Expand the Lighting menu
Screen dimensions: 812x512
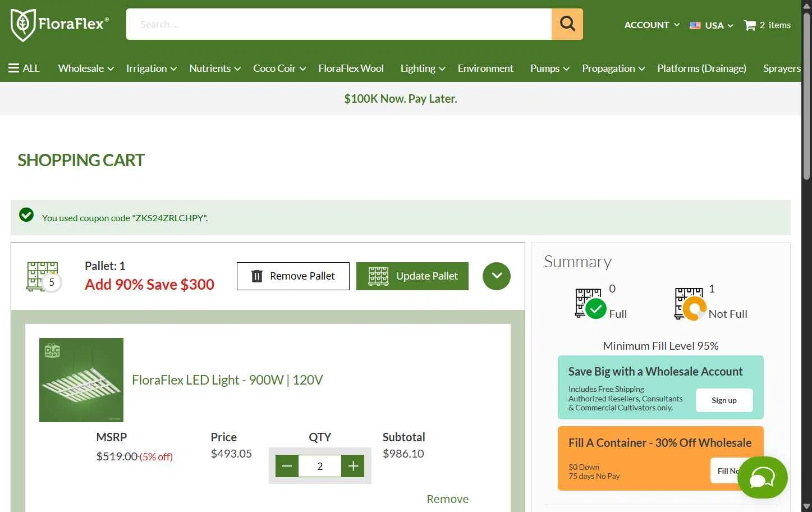(x=423, y=68)
